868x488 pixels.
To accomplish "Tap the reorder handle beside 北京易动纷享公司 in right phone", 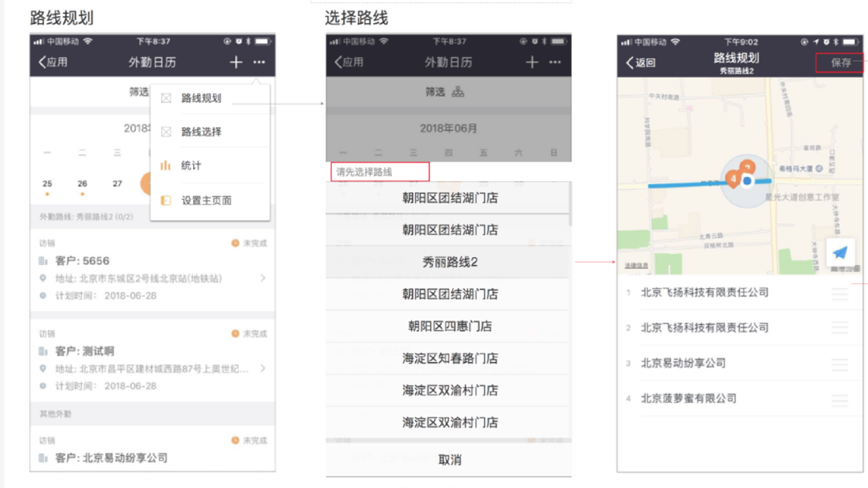I will tap(840, 363).
